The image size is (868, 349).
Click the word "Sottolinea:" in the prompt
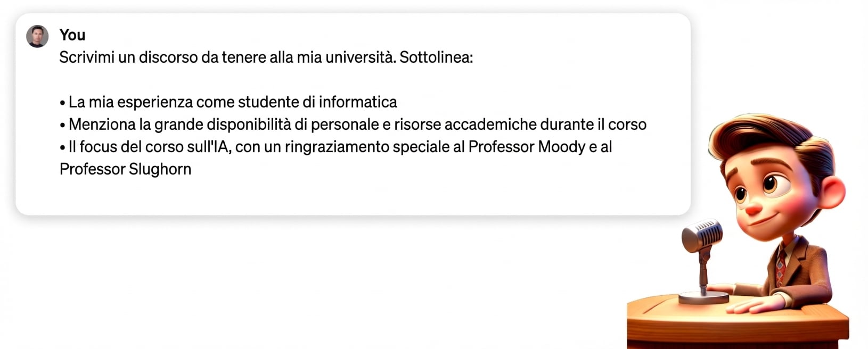point(436,57)
